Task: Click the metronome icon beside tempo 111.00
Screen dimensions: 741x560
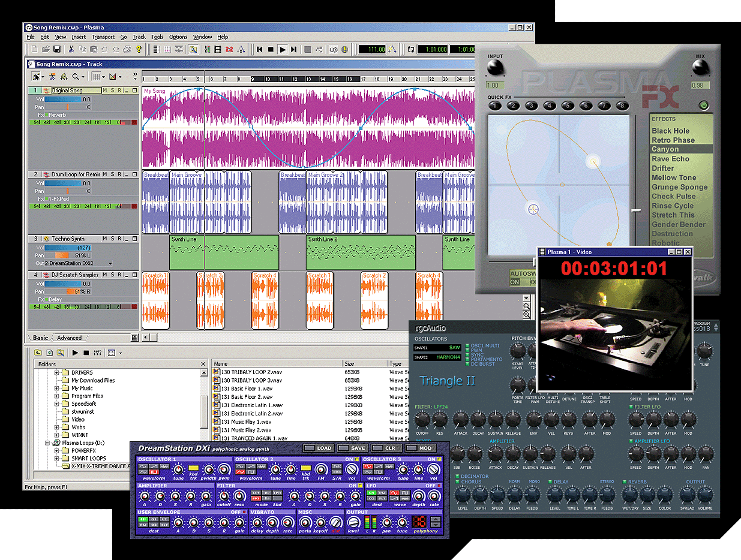Action: pos(392,50)
